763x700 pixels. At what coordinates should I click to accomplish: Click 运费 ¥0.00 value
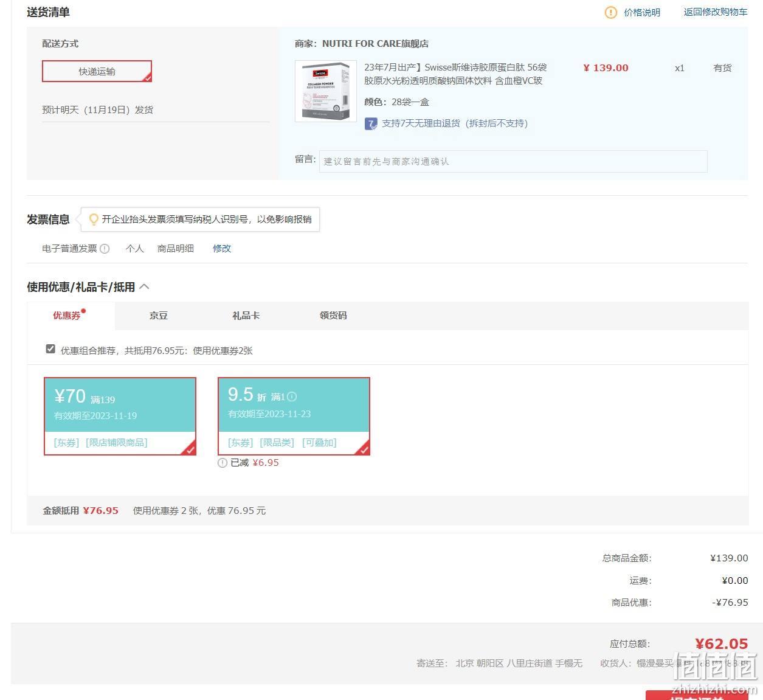pos(735,580)
